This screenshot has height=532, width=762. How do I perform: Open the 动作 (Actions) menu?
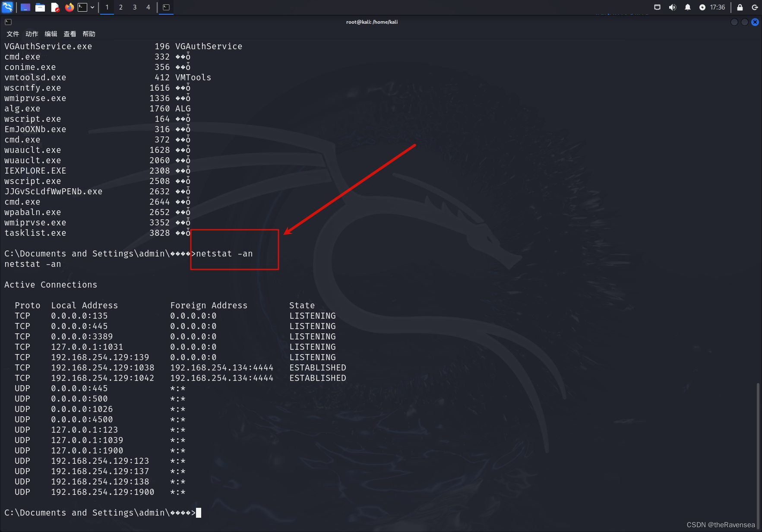32,34
